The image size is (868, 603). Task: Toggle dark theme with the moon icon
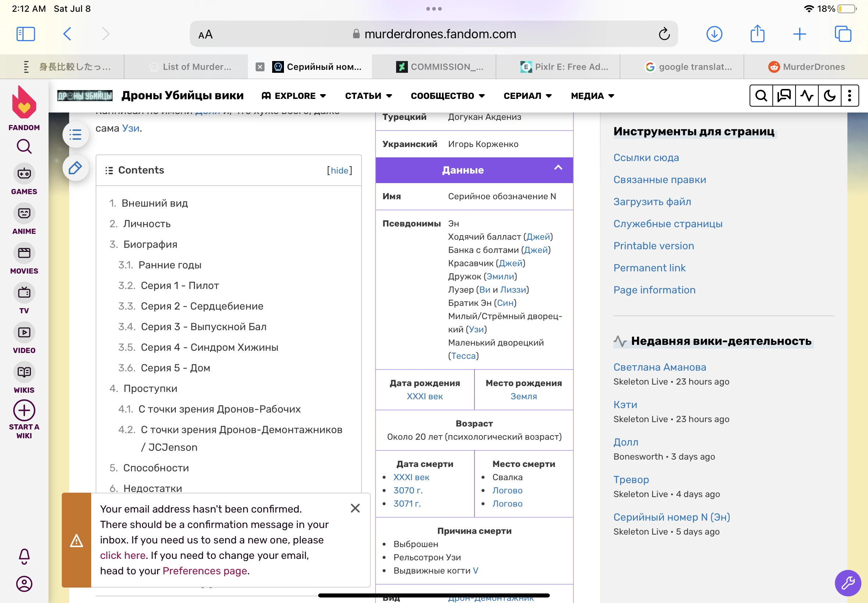[x=829, y=96]
